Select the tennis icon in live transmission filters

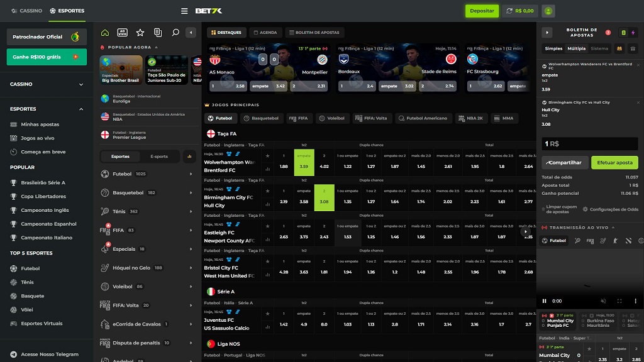pos(577,241)
